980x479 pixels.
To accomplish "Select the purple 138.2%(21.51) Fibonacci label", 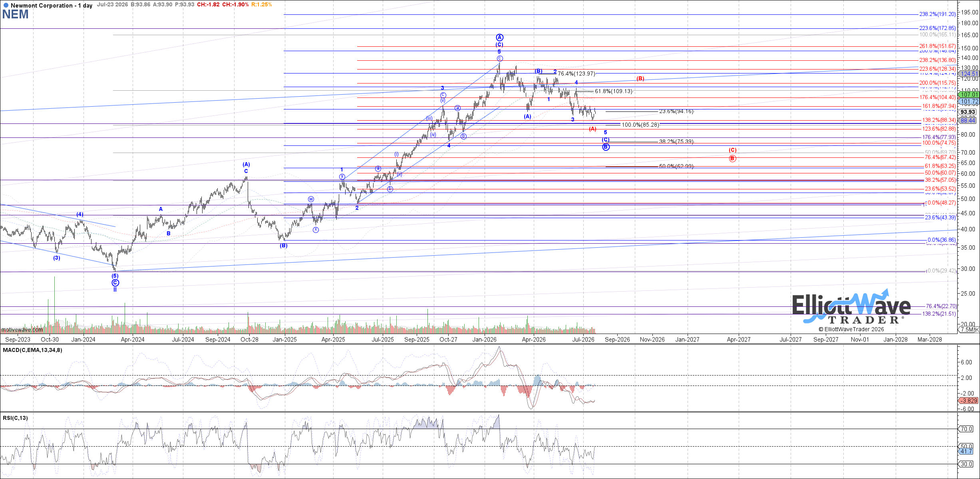I will pos(939,314).
